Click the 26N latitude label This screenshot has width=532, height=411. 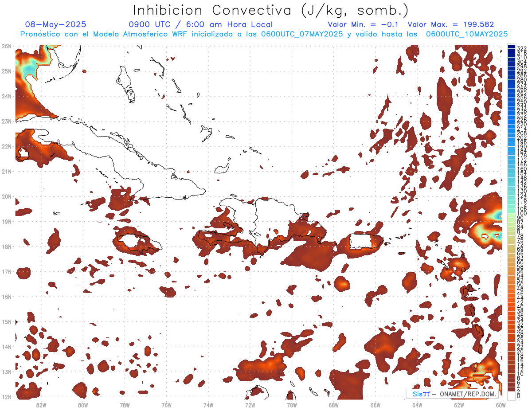(7, 46)
